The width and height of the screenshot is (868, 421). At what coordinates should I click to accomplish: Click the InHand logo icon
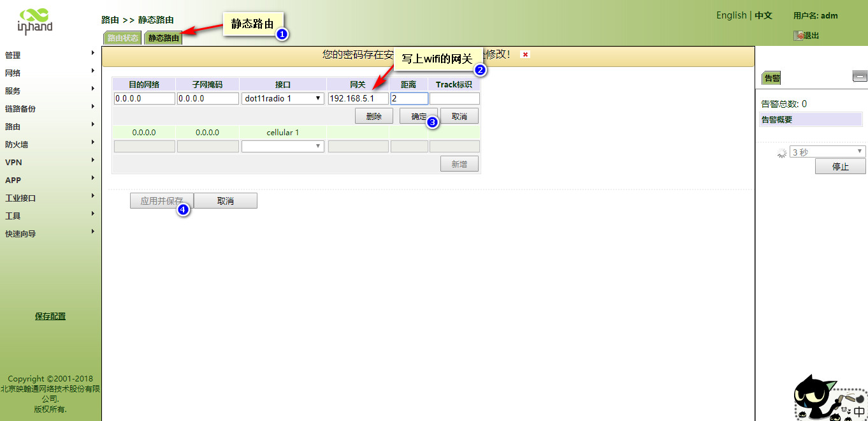point(34,21)
